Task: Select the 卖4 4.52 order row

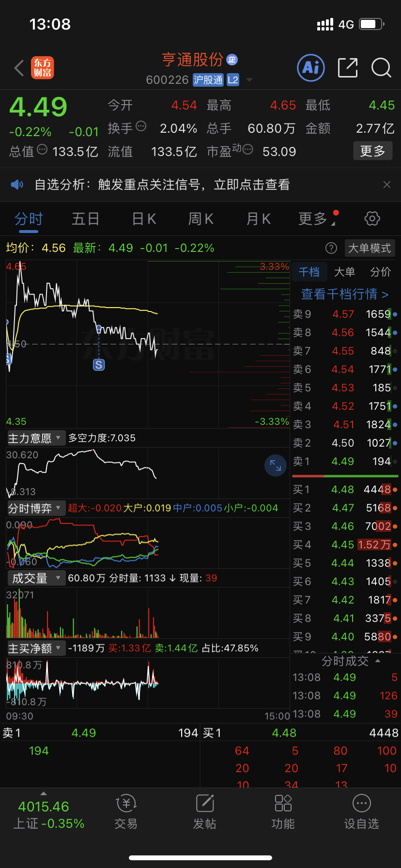Action: pyautogui.click(x=345, y=406)
